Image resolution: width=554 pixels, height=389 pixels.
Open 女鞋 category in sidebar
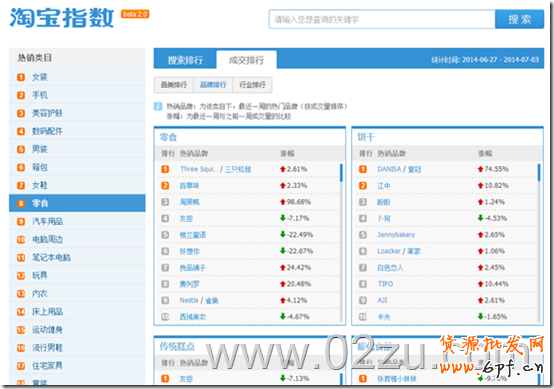point(77,185)
